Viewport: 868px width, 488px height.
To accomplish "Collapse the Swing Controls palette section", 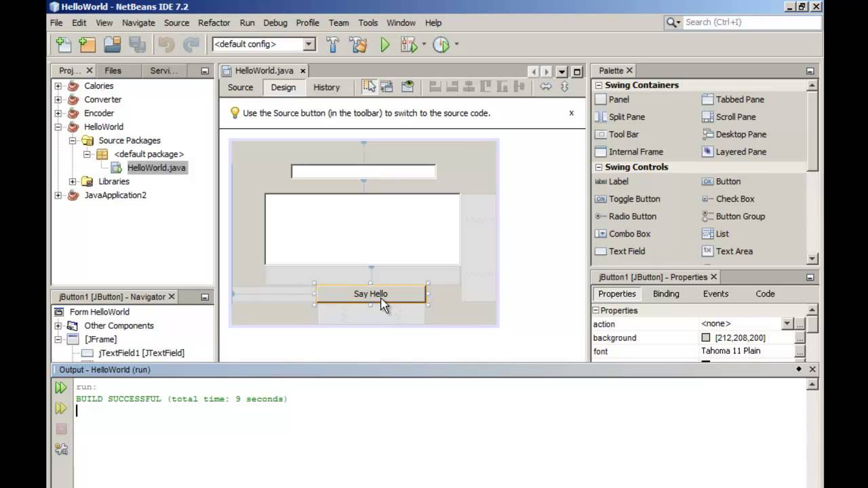I will coord(599,167).
